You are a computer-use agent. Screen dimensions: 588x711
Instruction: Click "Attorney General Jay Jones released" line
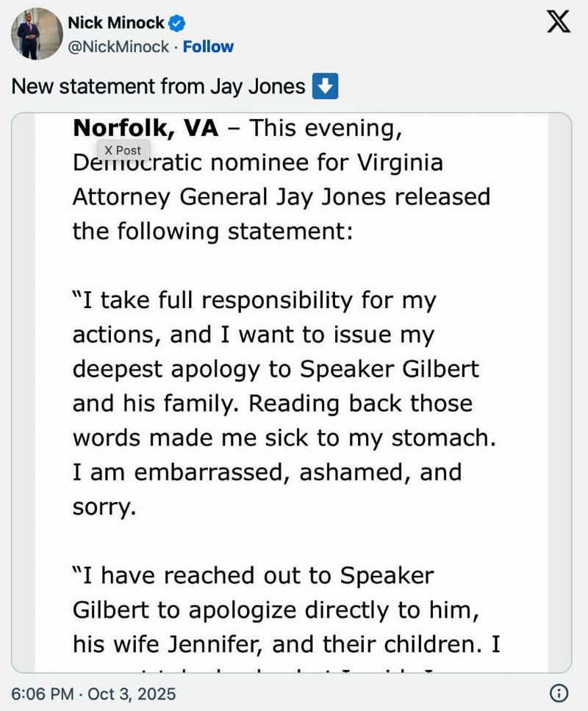pos(281,197)
